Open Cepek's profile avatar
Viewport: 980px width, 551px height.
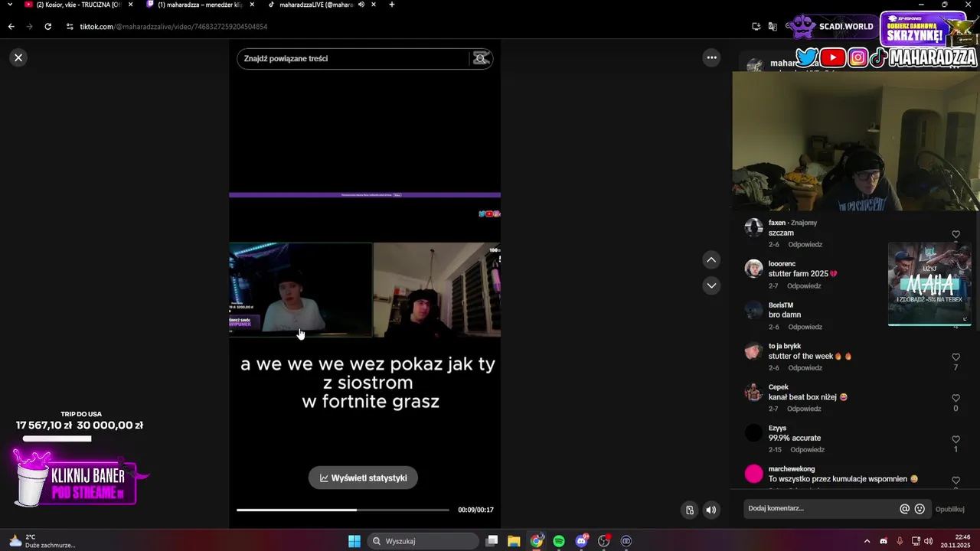pyautogui.click(x=754, y=392)
